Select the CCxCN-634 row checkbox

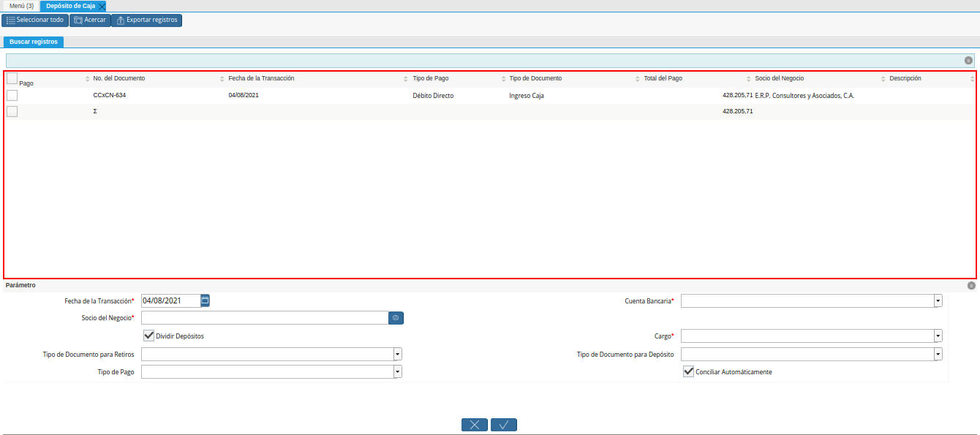tap(12, 96)
